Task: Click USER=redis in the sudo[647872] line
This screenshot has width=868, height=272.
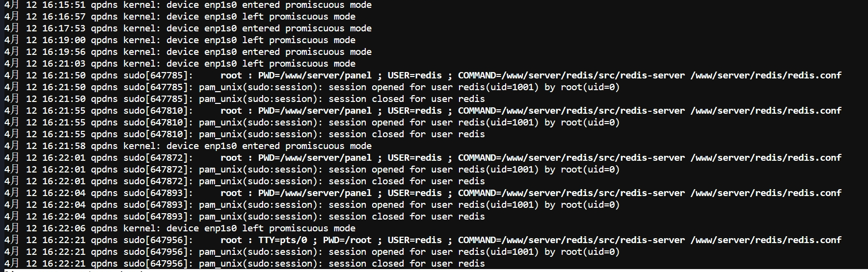Action: point(415,158)
